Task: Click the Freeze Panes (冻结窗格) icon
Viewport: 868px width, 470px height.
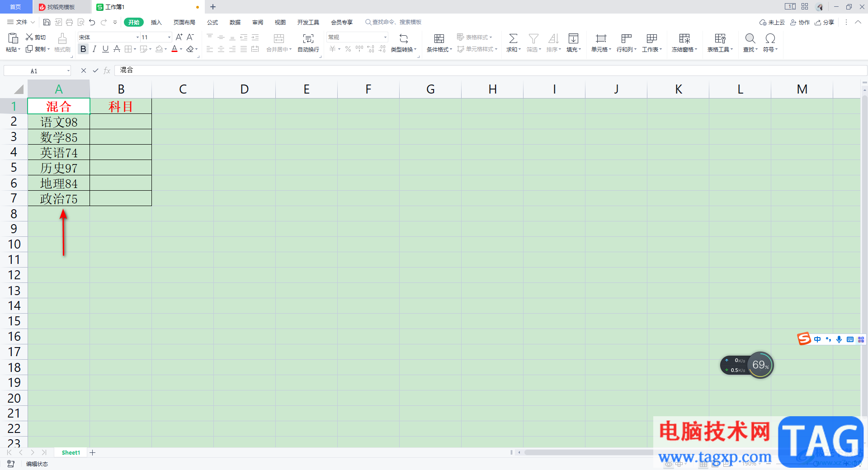Action: (684, 38)
